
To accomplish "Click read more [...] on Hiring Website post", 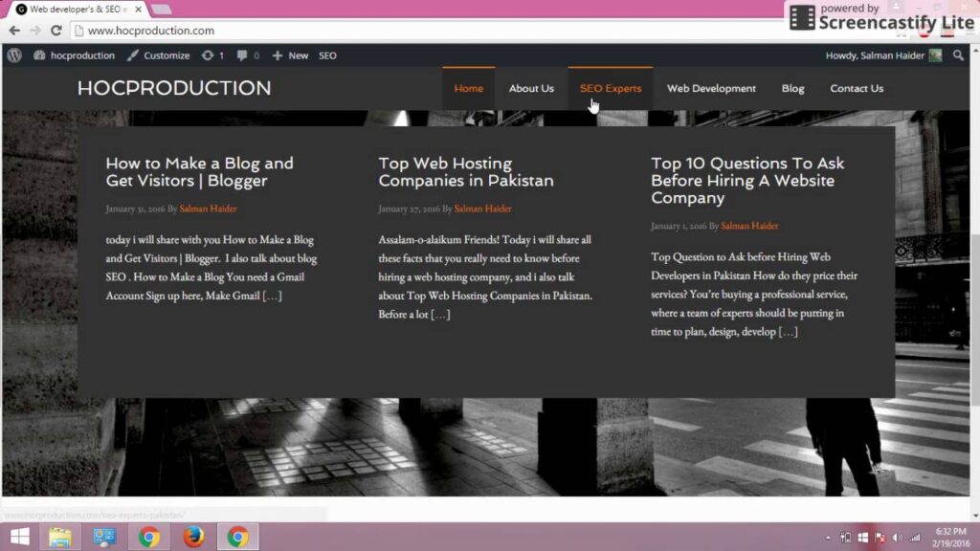I will [788, 332].
